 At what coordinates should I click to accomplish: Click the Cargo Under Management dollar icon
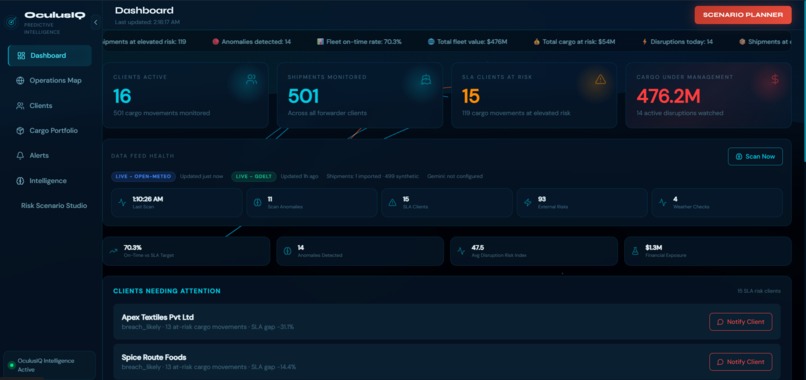775,79
